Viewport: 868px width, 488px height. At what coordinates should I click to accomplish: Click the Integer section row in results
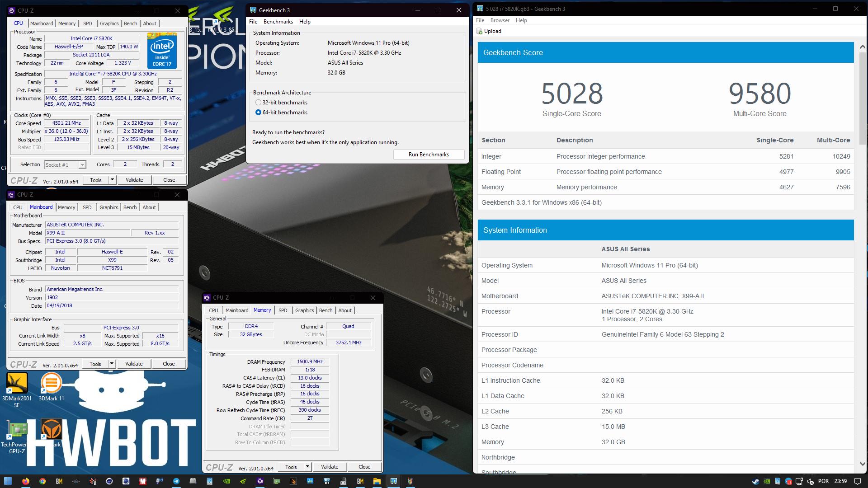point(666,156)
